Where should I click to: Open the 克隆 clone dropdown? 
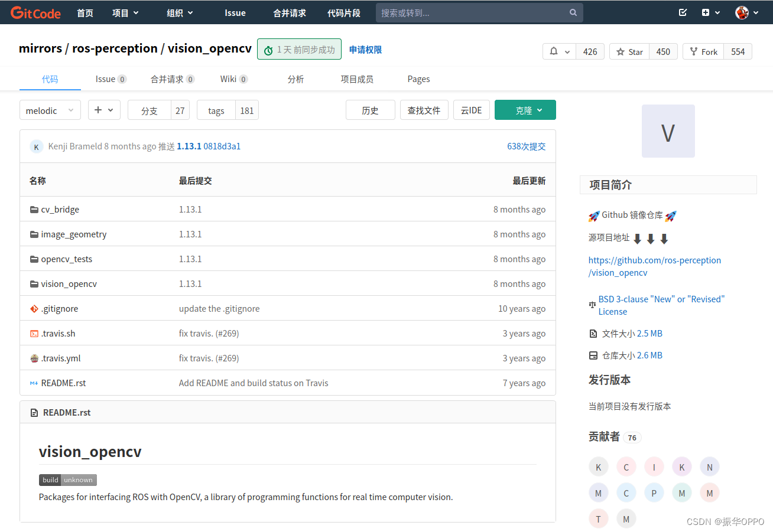525,110
